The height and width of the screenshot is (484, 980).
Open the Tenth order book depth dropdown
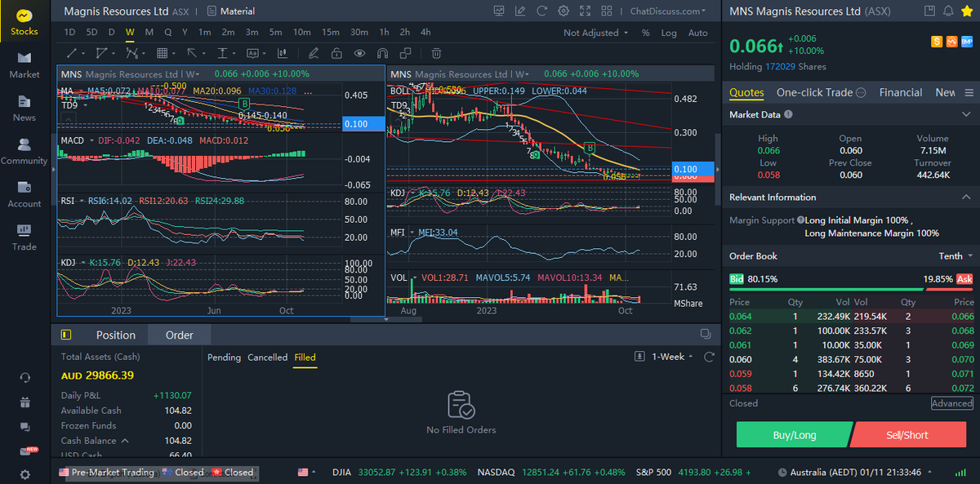coord(955,256)
